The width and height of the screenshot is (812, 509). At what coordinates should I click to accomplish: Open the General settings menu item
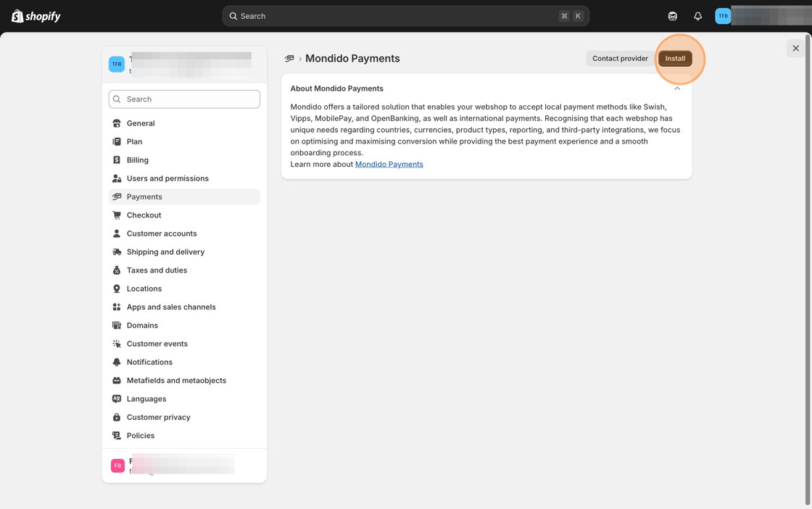[x=141, y=123]
